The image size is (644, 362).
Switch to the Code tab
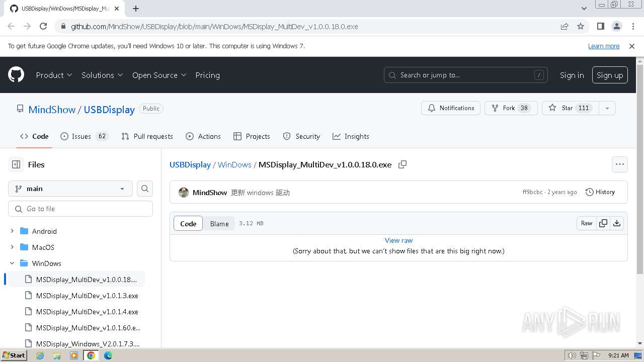click(x=34, y=136)
